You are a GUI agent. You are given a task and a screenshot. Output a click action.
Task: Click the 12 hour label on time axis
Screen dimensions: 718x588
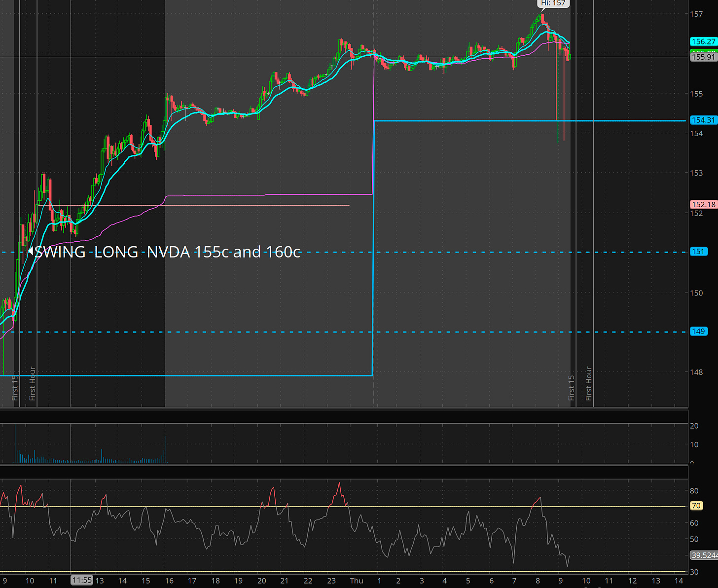(633, 581)
